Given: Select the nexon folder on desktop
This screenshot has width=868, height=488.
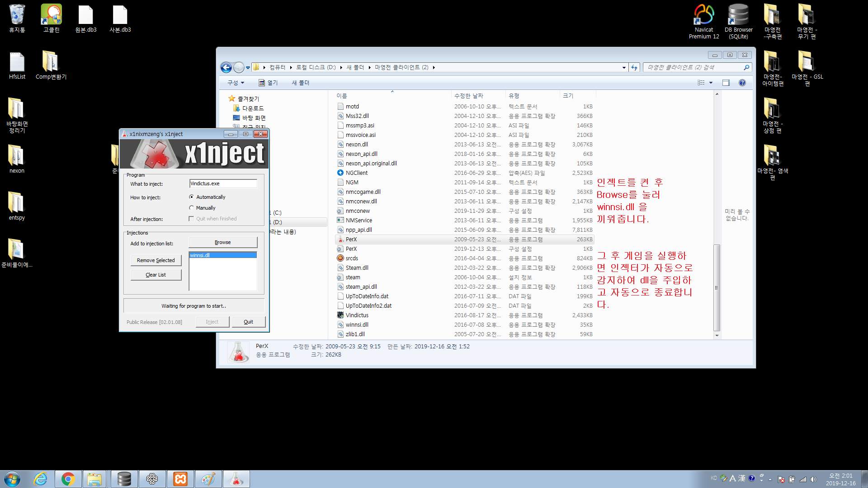Looking at the screenshot, I should point(17,160).
